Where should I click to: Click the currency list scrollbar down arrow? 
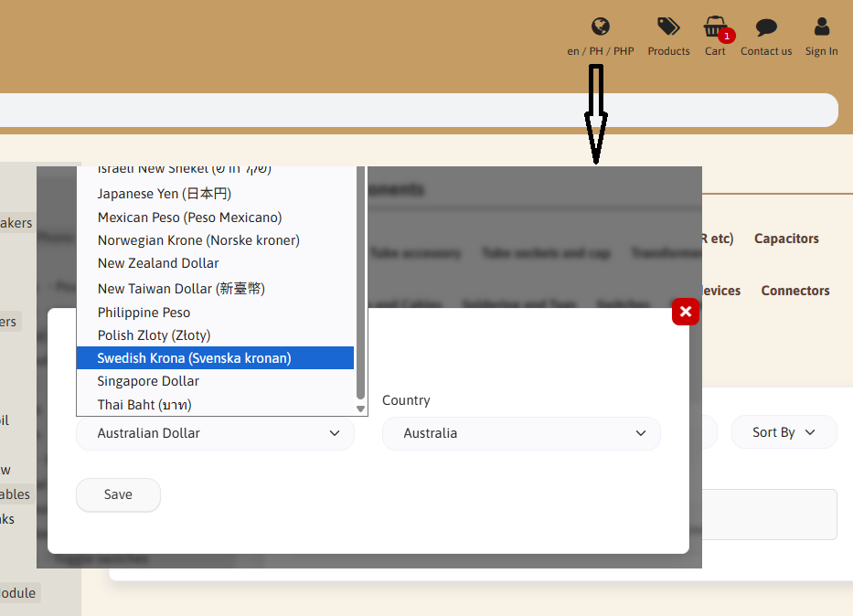360,409
